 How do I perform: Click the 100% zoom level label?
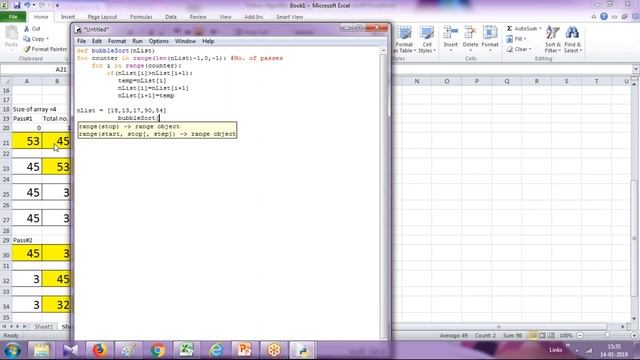click(x=566, y=336)
